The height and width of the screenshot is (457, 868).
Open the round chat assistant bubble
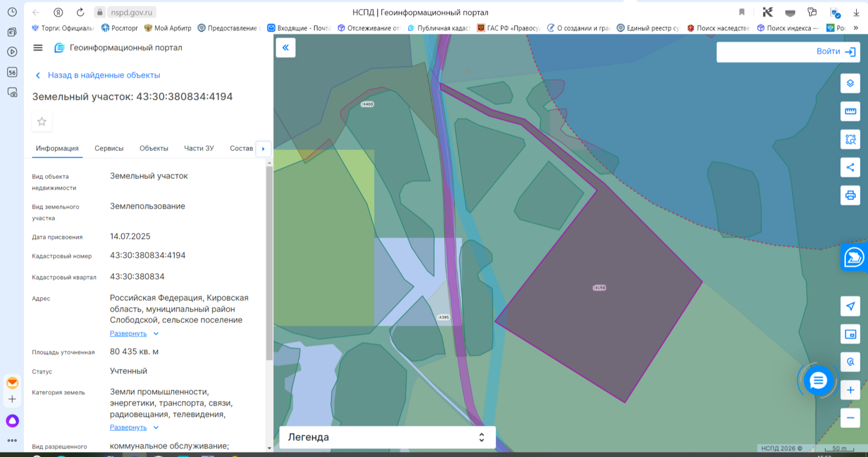pyautogui.click(x=818, y=381)
